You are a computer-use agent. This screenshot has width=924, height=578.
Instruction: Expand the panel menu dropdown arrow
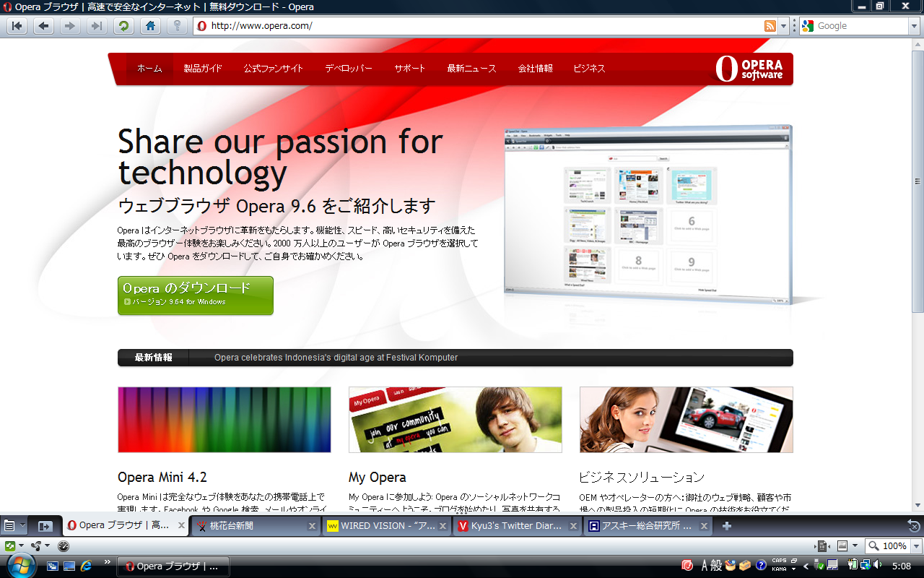click(x=22, y=526)
